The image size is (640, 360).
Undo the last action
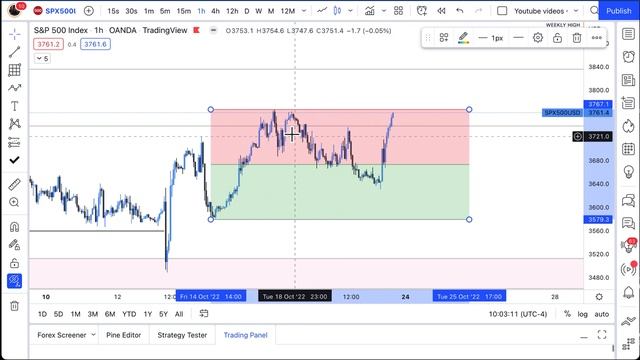coord(460,11)
